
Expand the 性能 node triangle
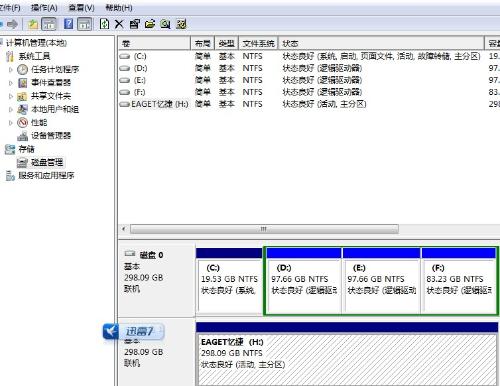tap(11, 123)
